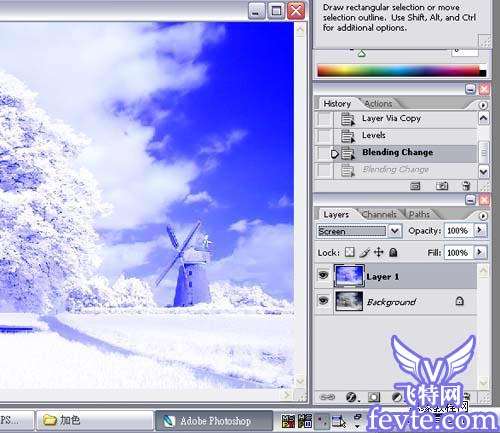The width and height of the screenshot is (500, 433).
Task: Toggle the checkbox beside Levels history state
Action: click(x=324, y=135)
